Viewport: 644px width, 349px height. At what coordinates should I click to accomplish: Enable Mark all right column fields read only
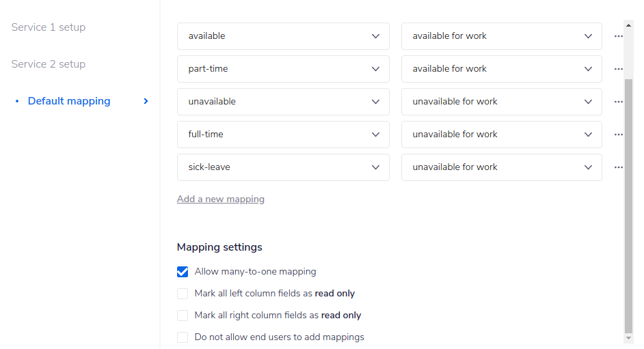click(x=183, y=316)
